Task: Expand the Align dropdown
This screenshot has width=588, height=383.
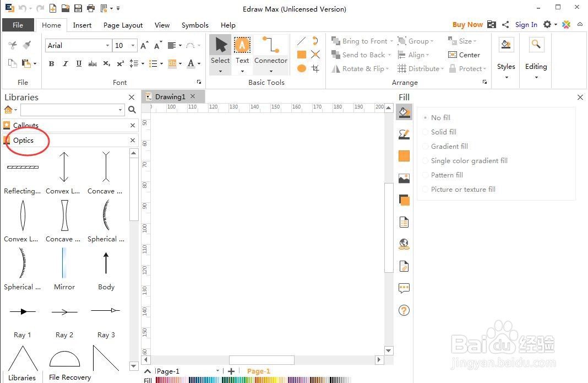Action: coord(427,55)
